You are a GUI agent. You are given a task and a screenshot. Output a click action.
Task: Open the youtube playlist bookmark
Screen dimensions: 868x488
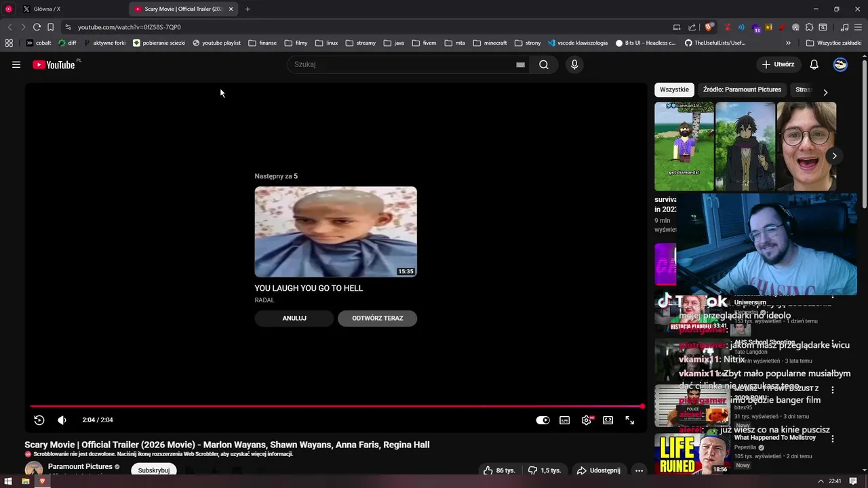click(216, 43)
